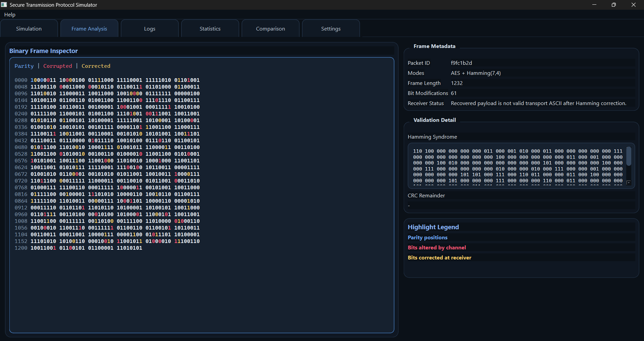The image size is (644, 341).
Task: Switch to the Simulation tab
Action: coord(29,29)
